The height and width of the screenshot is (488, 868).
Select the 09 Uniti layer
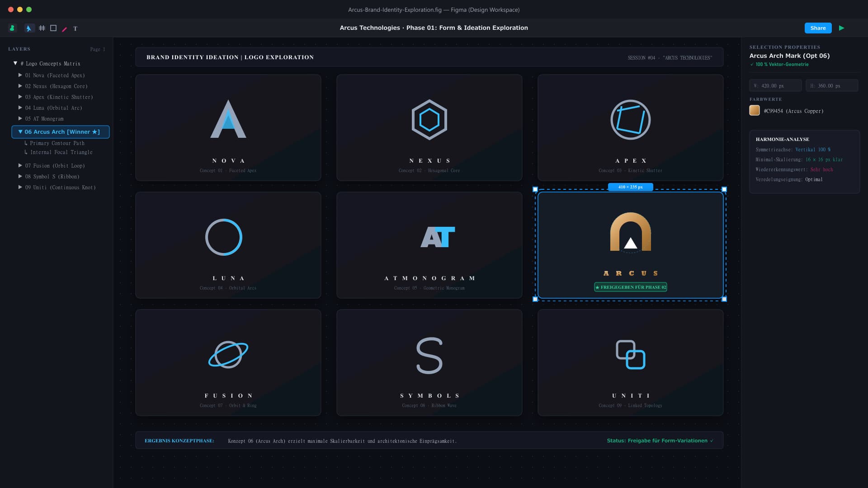click(x=60, y=188)
